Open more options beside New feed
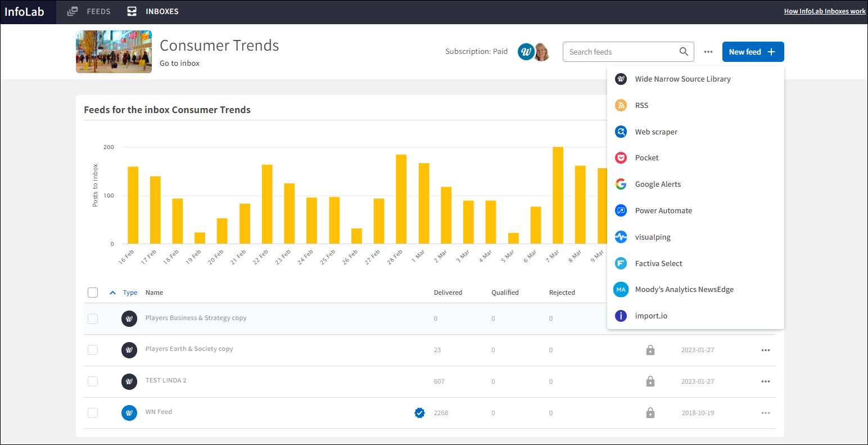 click(x=708, y=52)
